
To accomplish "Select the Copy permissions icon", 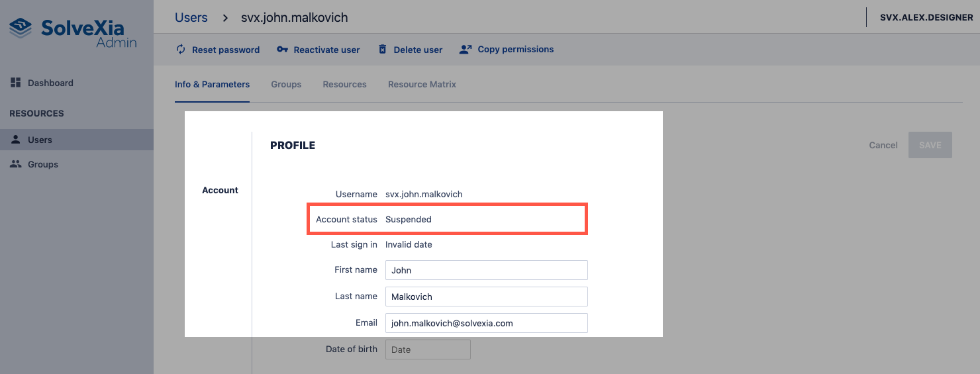I will (x=465, y=50).
